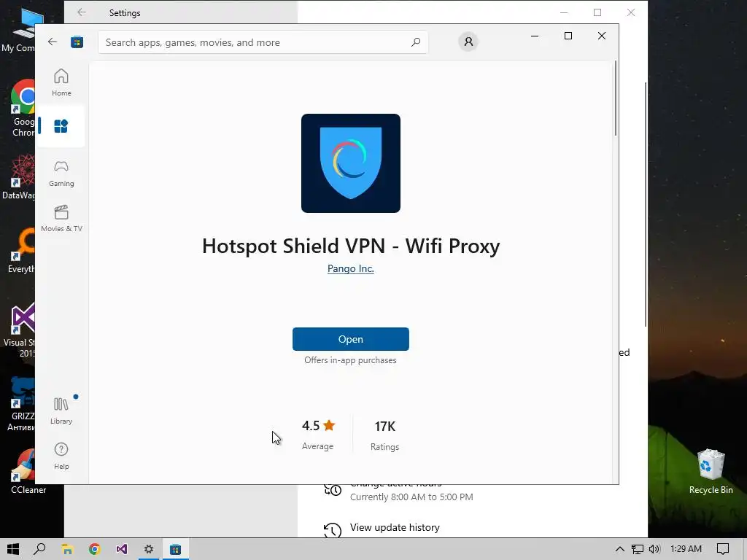Click the 'Hotspot Shield VPN - Wifi Proxy' title
The image size is (747, 560).
point(351,246)
